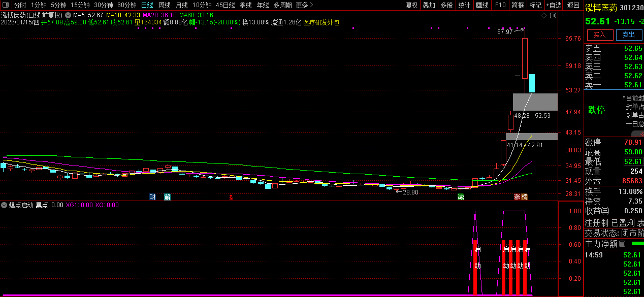This screenshot has width=644, height=297.
Task: Click the 返回 back button
Action: (x=573, y=5)
